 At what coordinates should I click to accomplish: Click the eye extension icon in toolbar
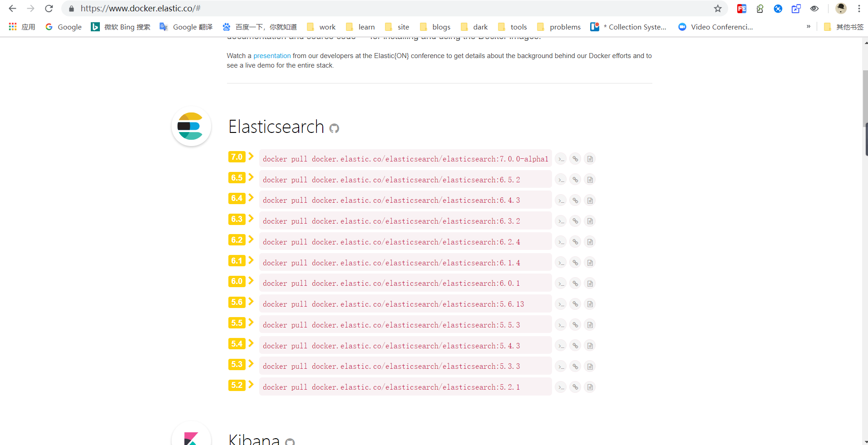click(x=814, y=9)
